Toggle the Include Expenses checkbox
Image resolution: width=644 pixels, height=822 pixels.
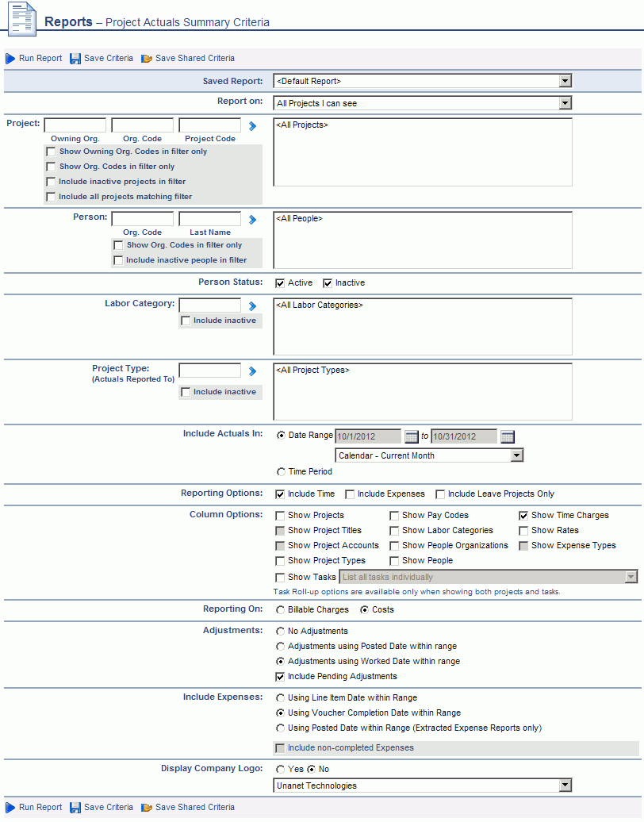point(350,494)
